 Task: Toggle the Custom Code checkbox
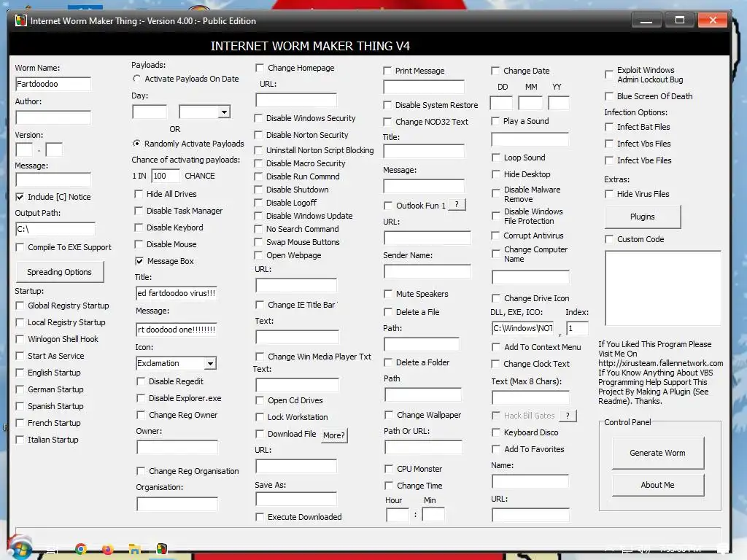coord(609,239)
